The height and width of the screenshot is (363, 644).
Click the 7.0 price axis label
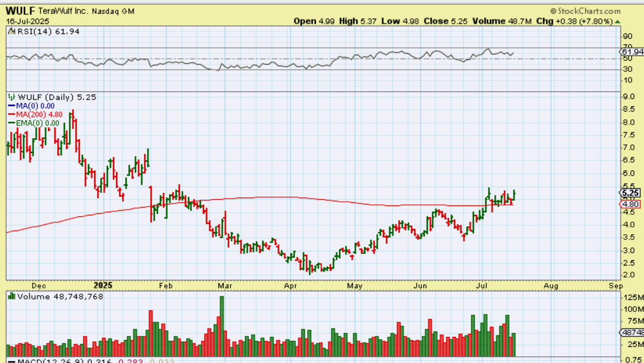(x=628, y=148)
